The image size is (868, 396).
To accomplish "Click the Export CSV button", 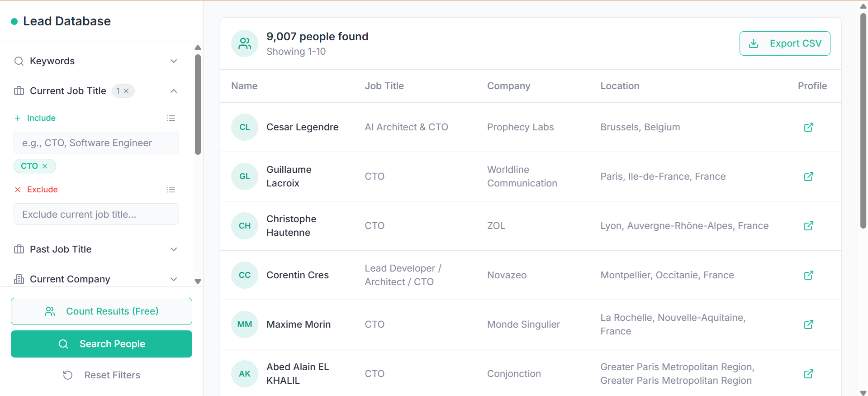I will click(784, 43).
